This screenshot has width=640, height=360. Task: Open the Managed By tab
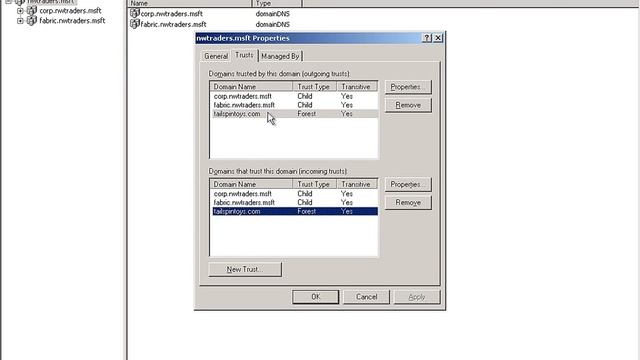pos(280,56)
